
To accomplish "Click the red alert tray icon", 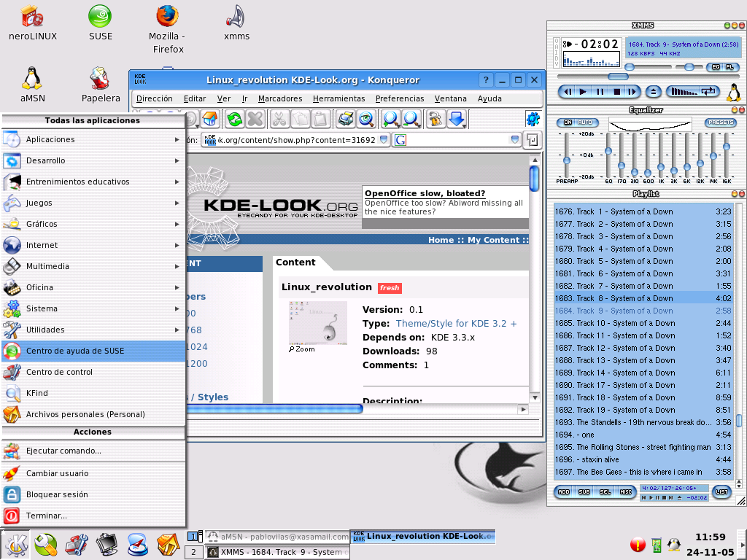I will [638, 545].
